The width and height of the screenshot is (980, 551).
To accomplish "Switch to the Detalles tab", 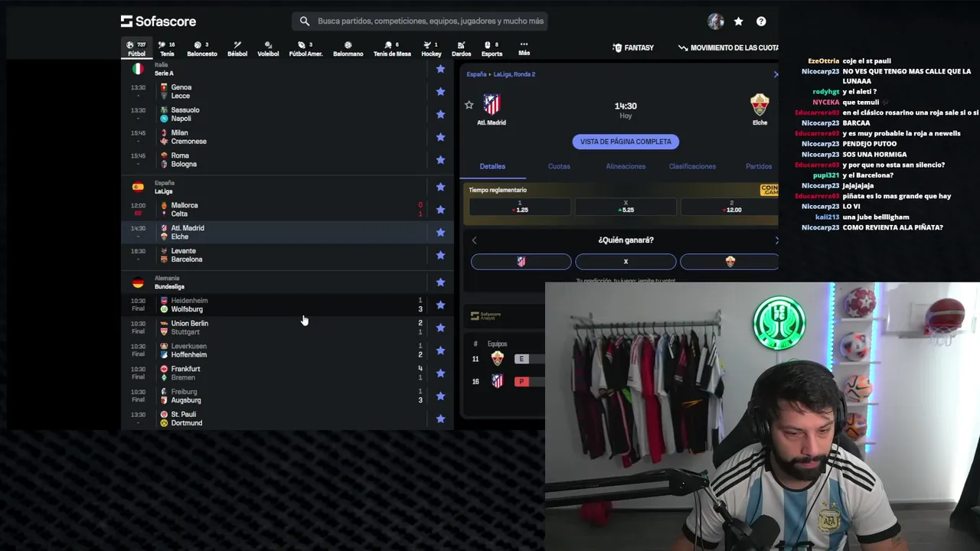I will click(x=492, y=166).
